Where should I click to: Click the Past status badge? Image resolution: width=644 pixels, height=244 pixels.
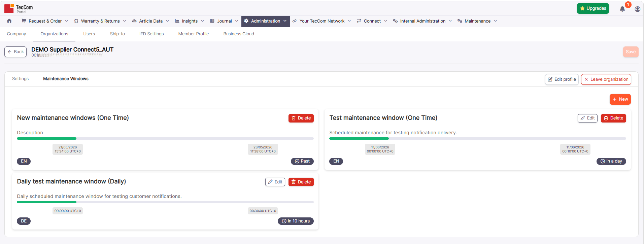(x=302, y=161)
